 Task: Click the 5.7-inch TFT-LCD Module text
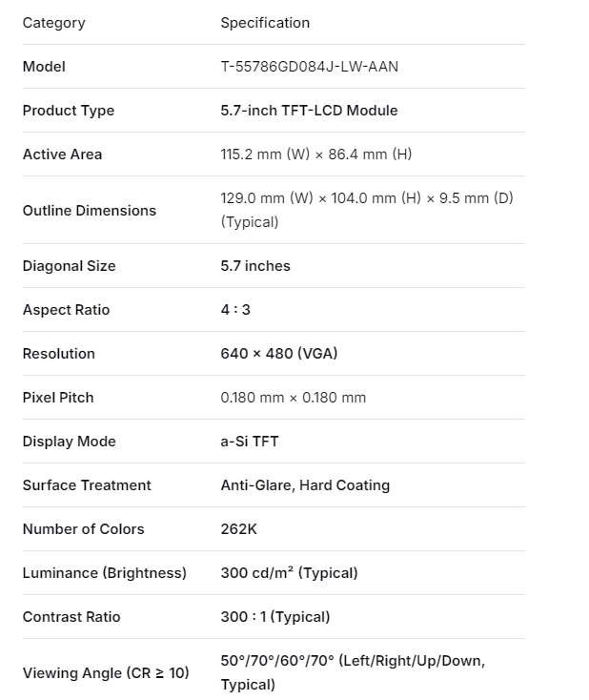(309, 111)
